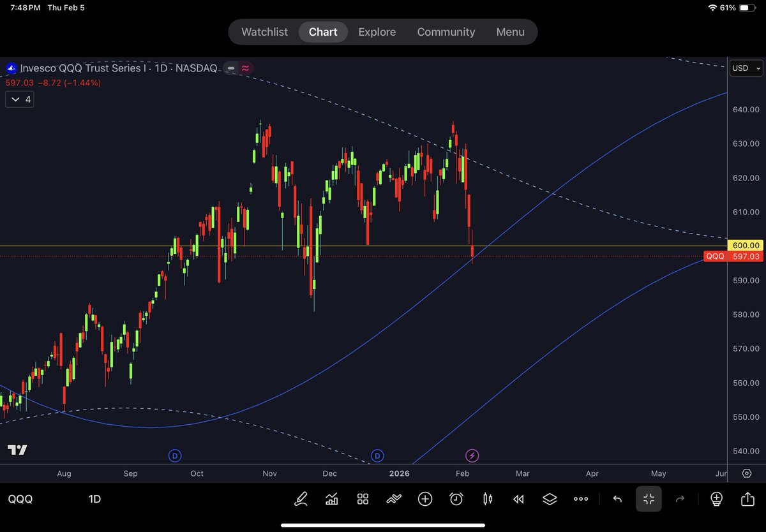Select the chart type line icon

coord(394,499)
